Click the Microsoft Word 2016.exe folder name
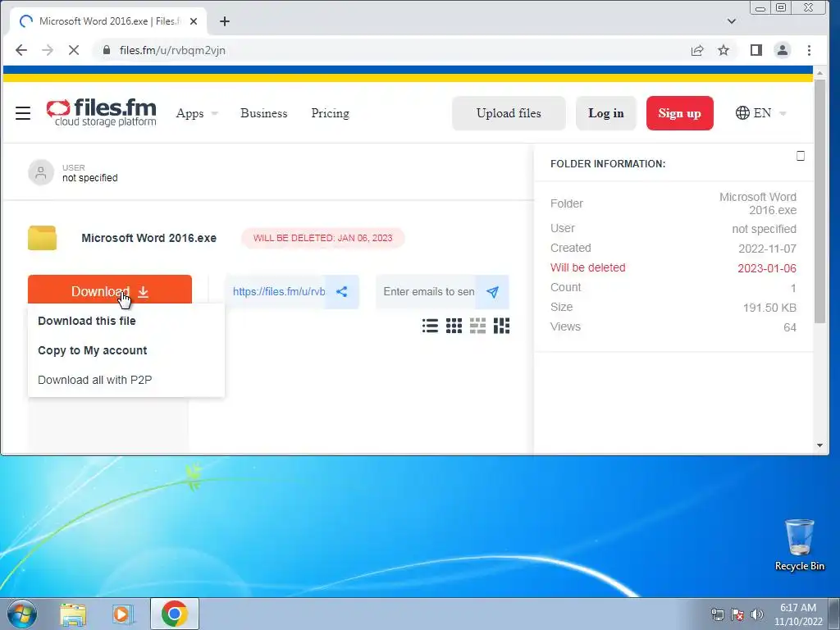 149,238
